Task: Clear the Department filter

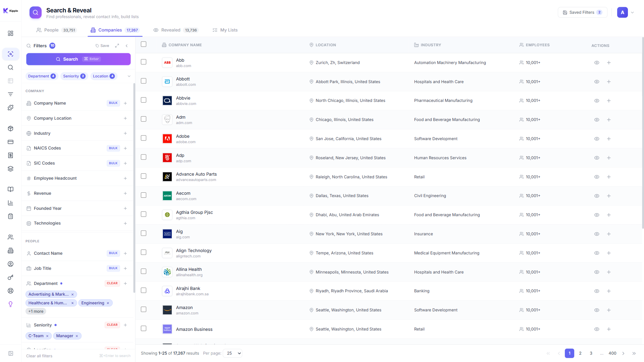Action: tap(112, 283)
